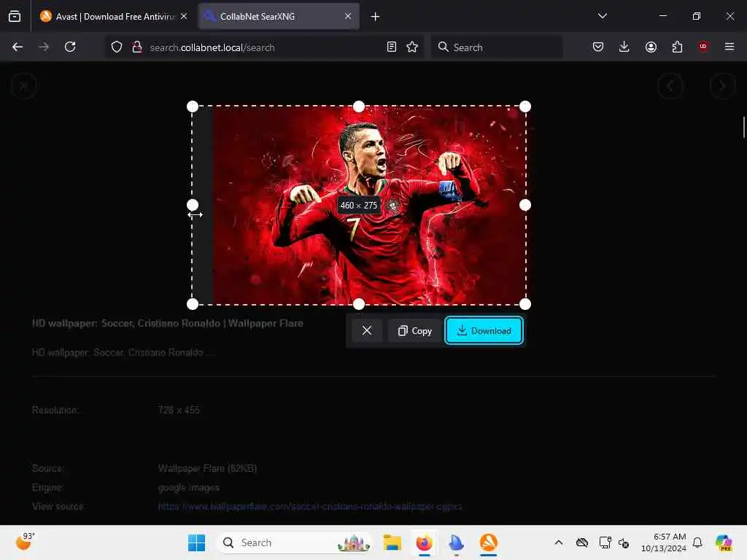747x560 pixels.
Task: Click the top-left selection handle
Action: click(x=193, y=106)
